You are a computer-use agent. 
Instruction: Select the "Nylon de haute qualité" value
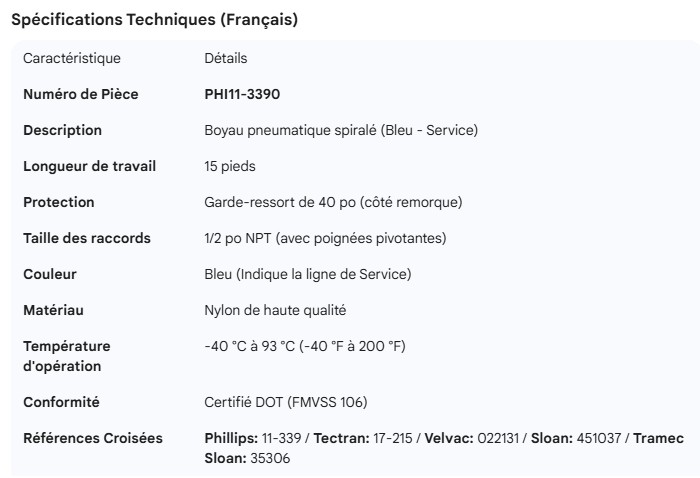(275, 310)
